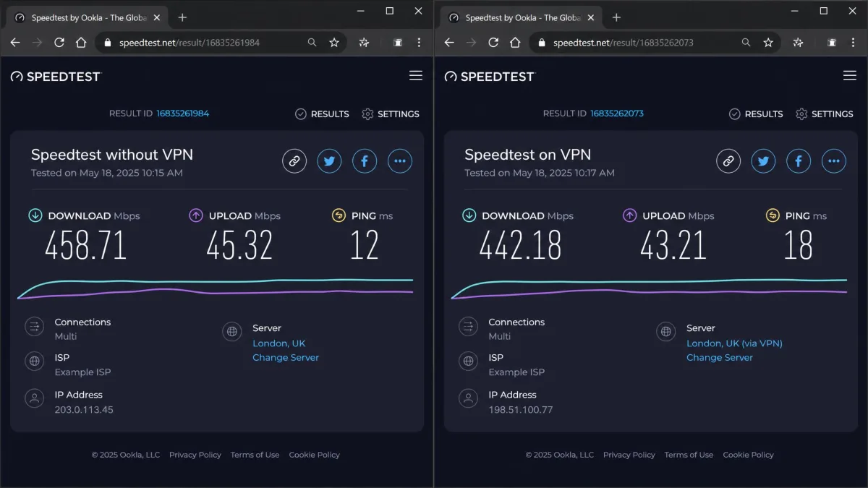The height and width of the screenshot is (488, 868).
Task: Share Speedtest without VPN result on Twitter
Action: tap(330, 161)
